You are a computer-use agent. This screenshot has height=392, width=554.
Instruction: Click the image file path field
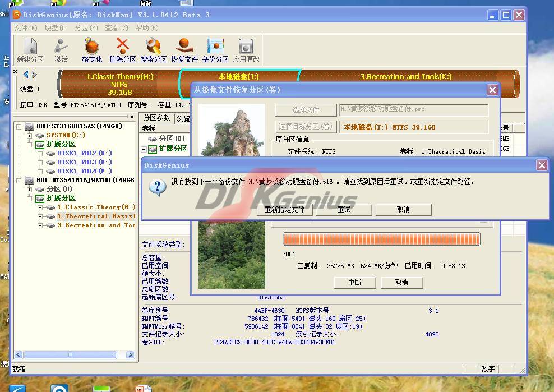pos(414,109)
